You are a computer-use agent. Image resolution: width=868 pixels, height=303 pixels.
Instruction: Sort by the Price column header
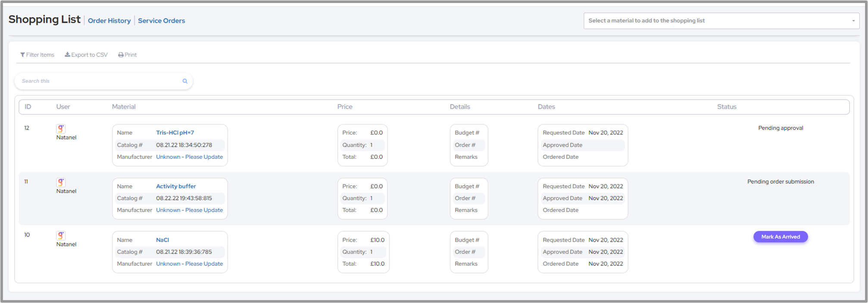point(345,107)
